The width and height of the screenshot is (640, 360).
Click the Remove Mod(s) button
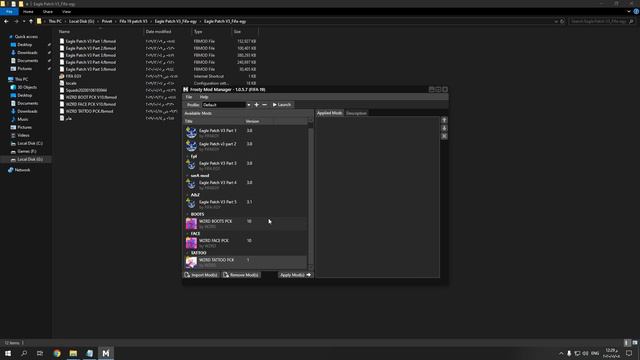tap(241, 275)
